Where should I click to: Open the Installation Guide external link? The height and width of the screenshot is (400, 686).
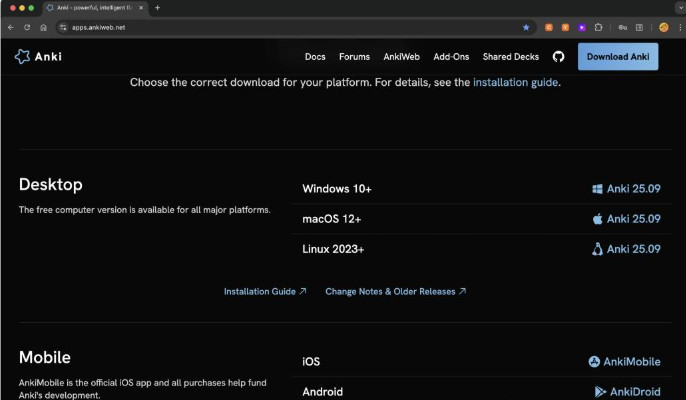(x=265, y=291)
